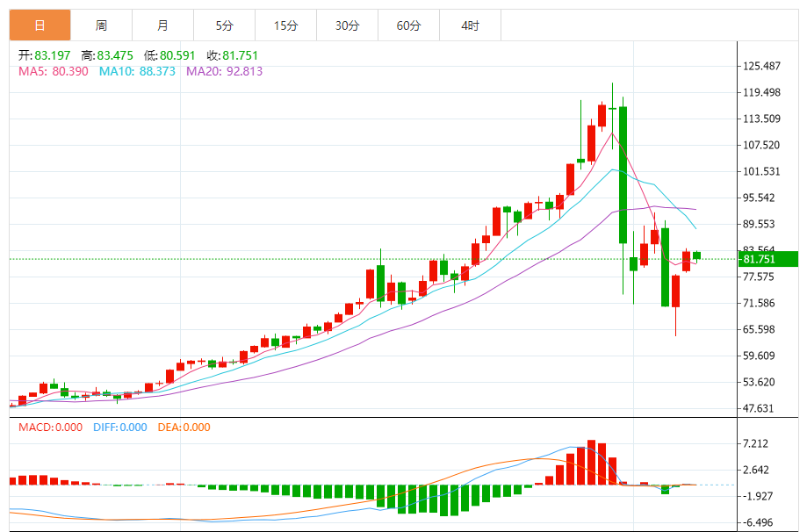
Task: Click the 53.620 price axis label
Action: point(759,382)
